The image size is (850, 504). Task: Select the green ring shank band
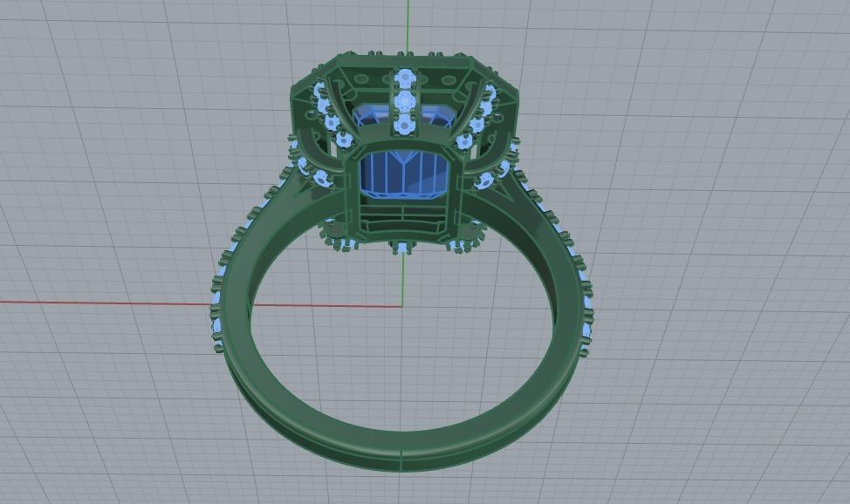401,445
